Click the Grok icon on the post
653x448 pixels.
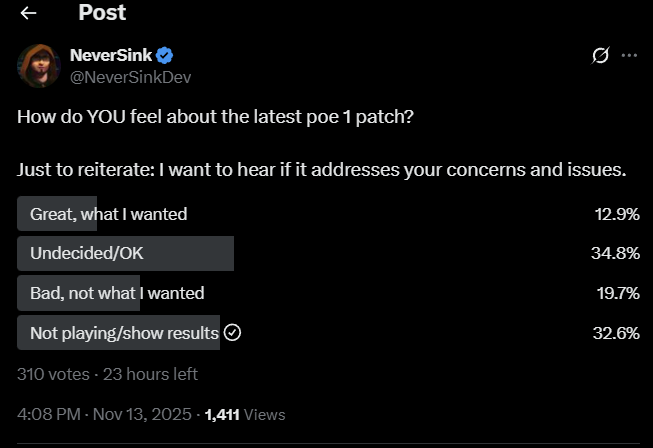point(601,56)
